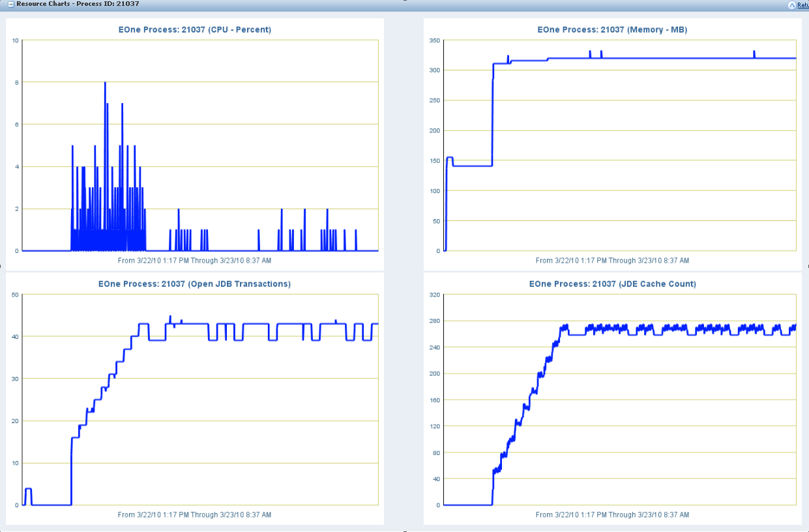This screenshot has width=809, height=532.
Task: Open the Open JDB Transactions chart plot
Action: 200,400
